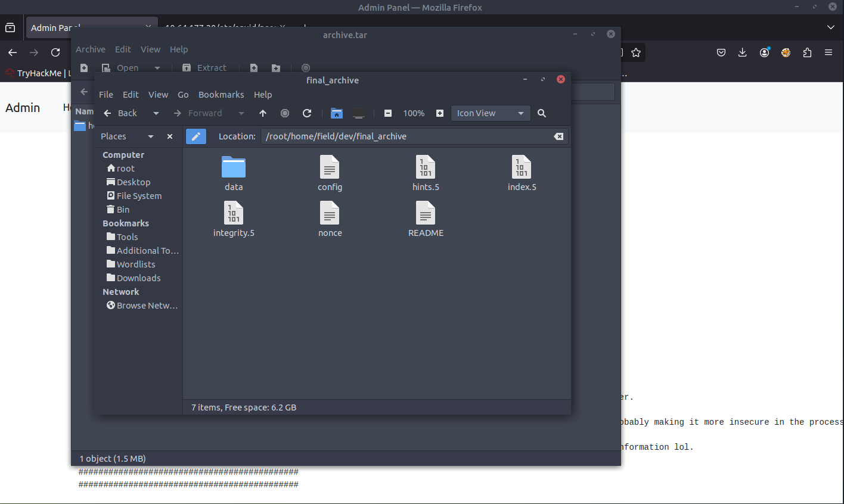Reload the final_archive folder view
This screenshot has width=844, height=504.
point(307,113)
